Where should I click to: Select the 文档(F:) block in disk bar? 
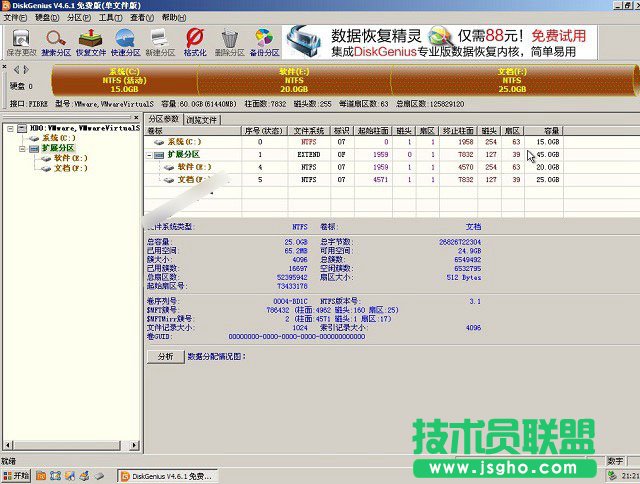[512, 80]
